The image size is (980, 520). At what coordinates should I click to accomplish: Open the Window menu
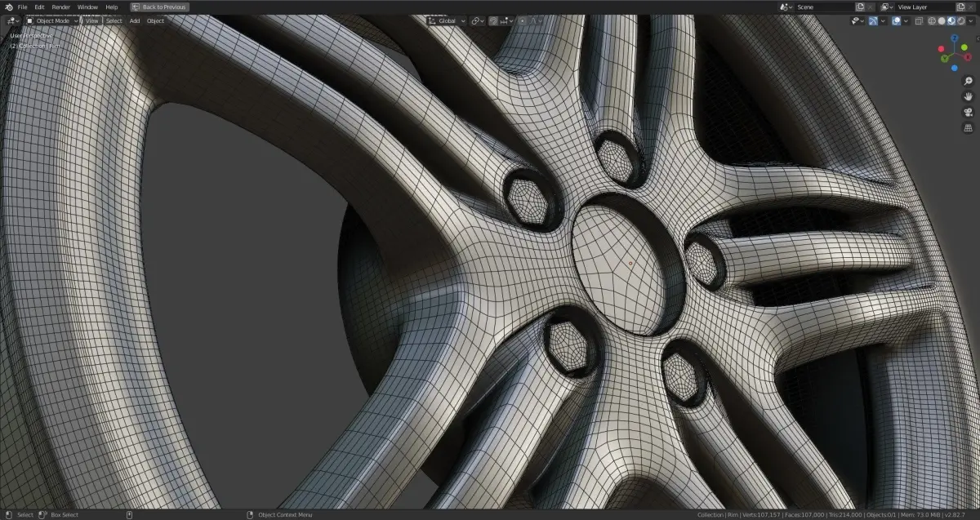click(x=87, y=7)
